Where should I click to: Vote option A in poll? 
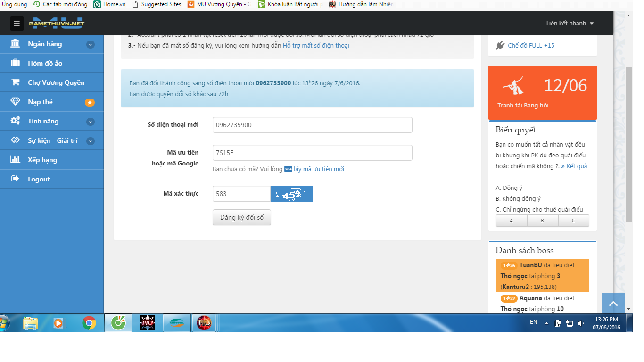click(511, 221)
